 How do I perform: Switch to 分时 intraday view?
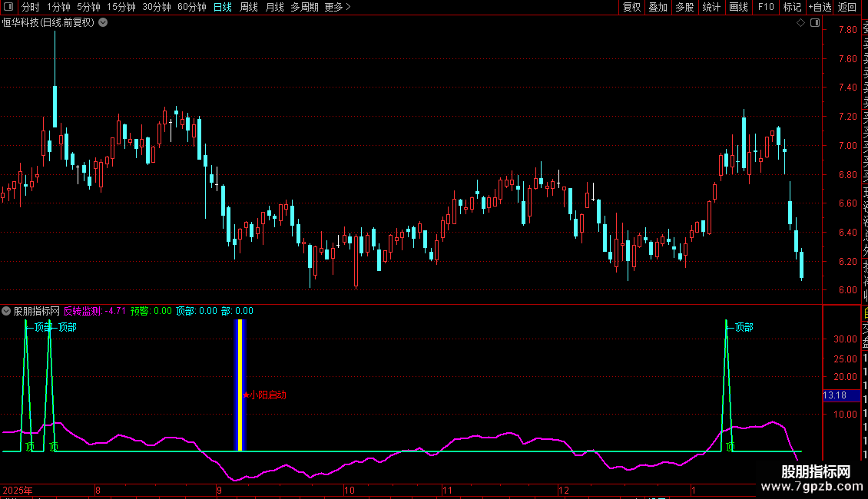(31, 7)
